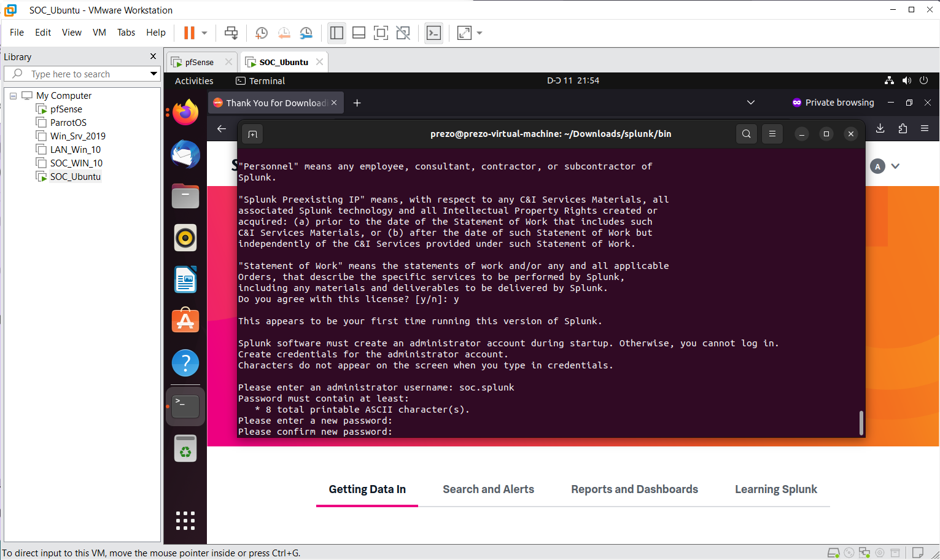The height and width of the screenshot is (560, 940).
Task: Close the Library panel
Action: pos(153,56)
